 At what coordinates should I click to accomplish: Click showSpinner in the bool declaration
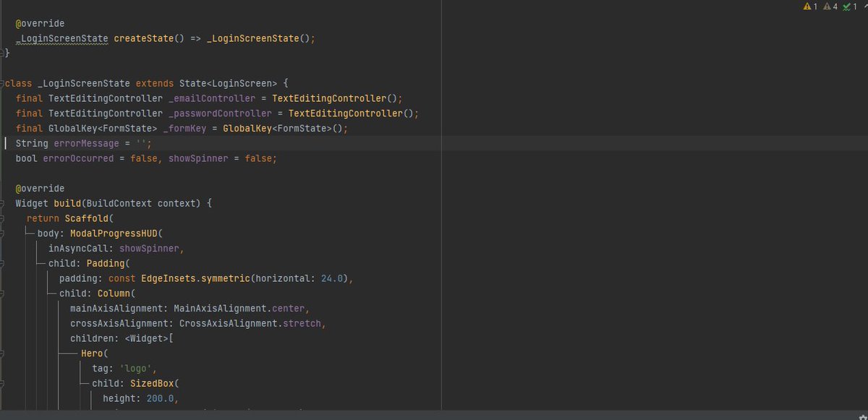click(x=198, y=158)
